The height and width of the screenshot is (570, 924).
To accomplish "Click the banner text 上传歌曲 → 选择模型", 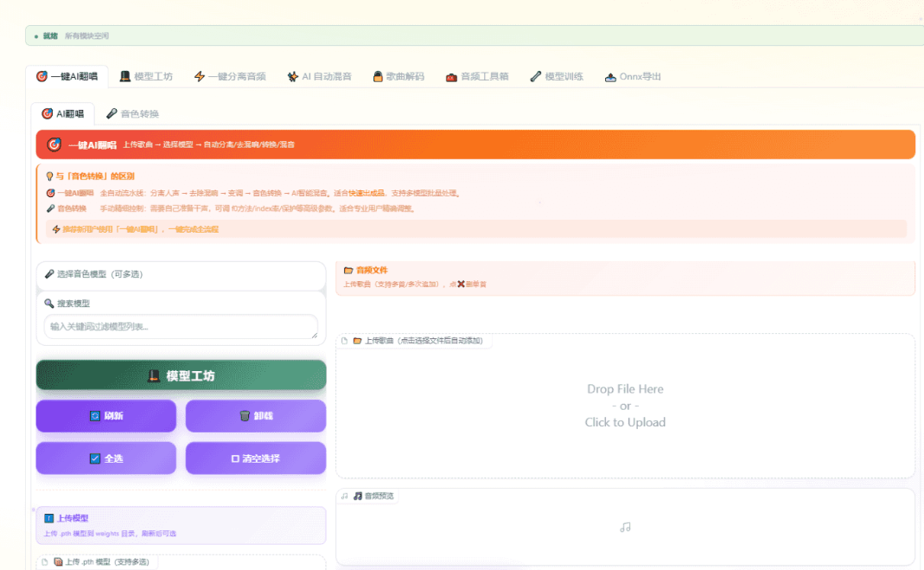I will (x=158, y=145).
